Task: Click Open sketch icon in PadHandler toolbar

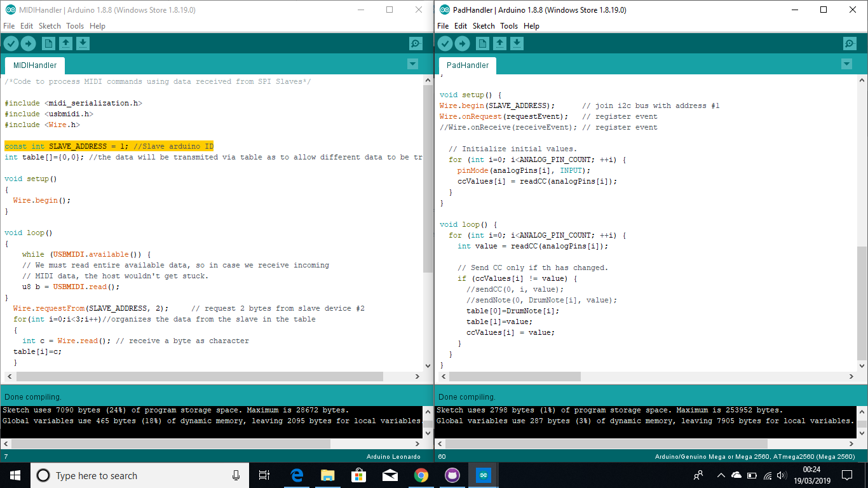Action: [500, 43]
